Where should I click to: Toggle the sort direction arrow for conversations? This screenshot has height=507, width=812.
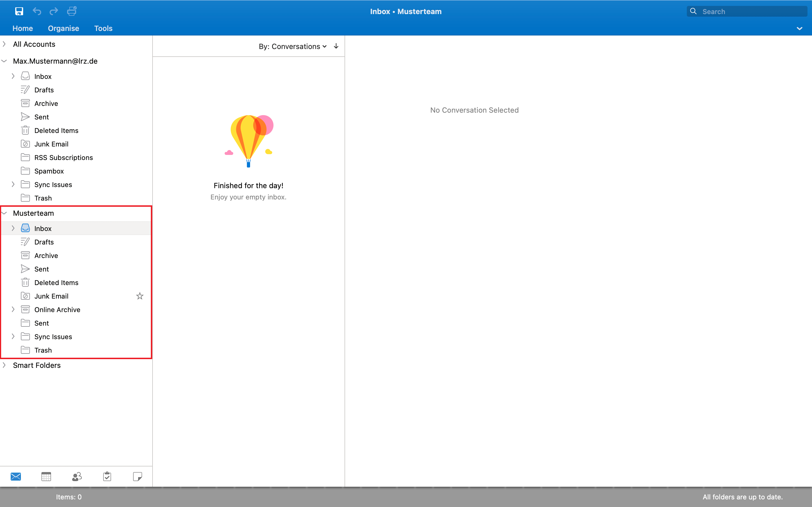(x=336, y=46)
